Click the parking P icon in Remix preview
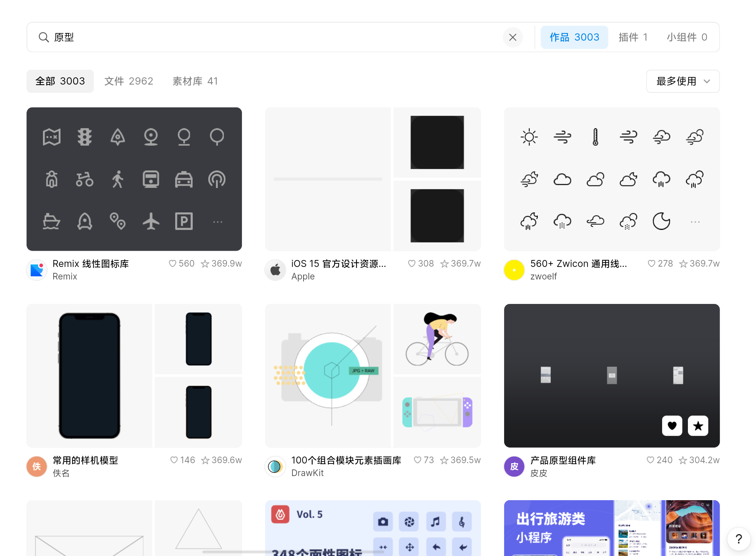The image size is (756, 556). pos(184,221)
